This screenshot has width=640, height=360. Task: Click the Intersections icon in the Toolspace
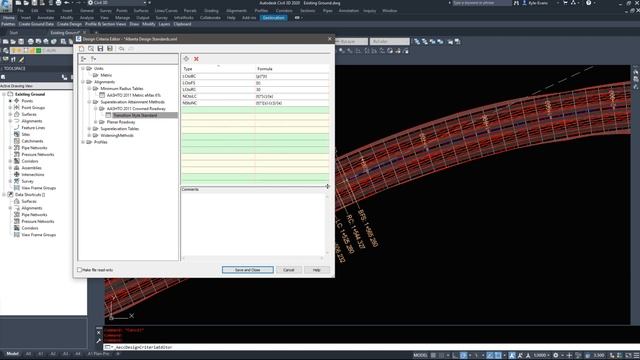click(17, 174)
